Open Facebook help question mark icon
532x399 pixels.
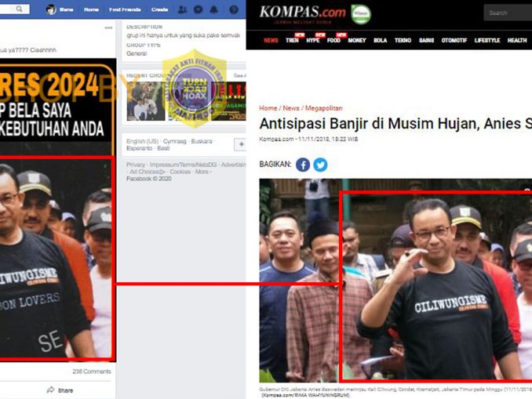(x=233, y=9)
